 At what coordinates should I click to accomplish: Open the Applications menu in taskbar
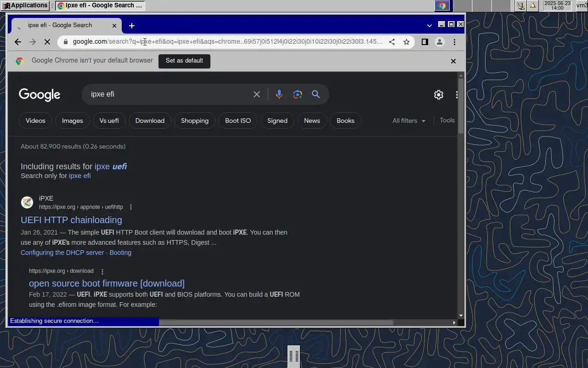tap(25, 6)
